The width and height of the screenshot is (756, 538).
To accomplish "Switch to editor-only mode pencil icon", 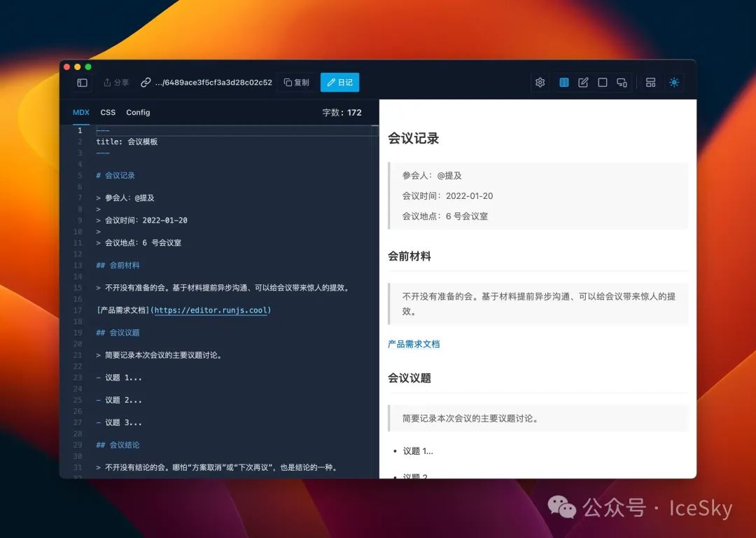I will (x=583, y=83).
